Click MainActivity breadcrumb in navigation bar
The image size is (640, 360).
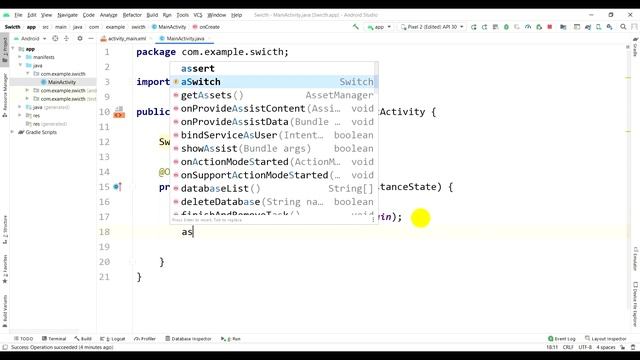(x=169, y=27)
